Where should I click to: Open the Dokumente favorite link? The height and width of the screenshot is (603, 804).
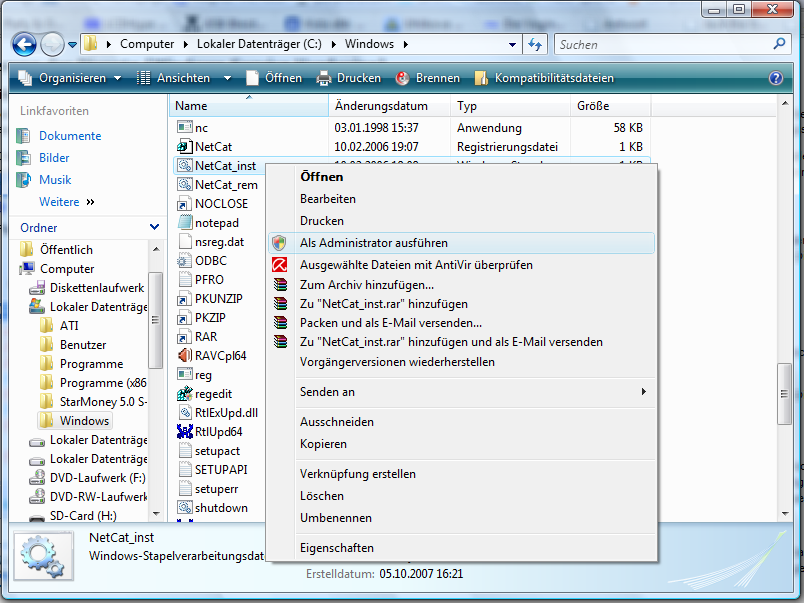pos(70,136)
